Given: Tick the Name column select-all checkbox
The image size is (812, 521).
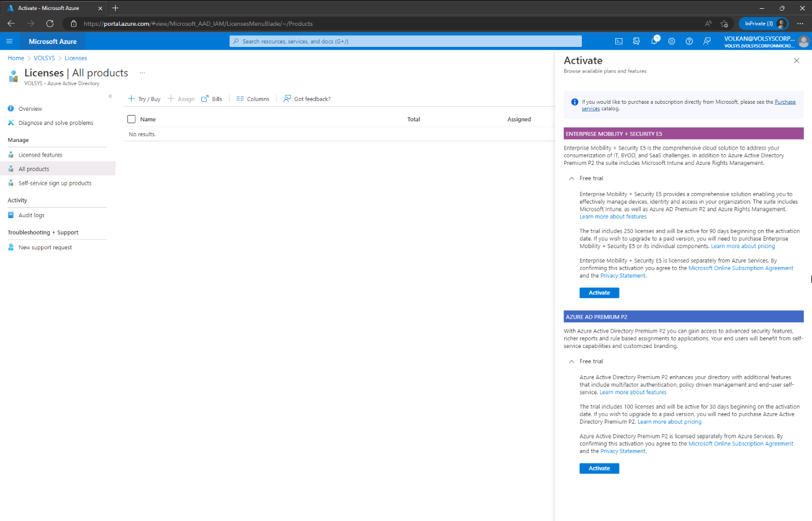Looking at the screenshot, I should click(132, 119).
